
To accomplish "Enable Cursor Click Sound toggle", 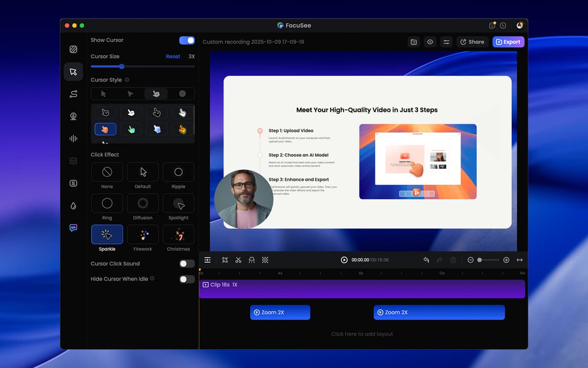I will (x=187, y=263).
